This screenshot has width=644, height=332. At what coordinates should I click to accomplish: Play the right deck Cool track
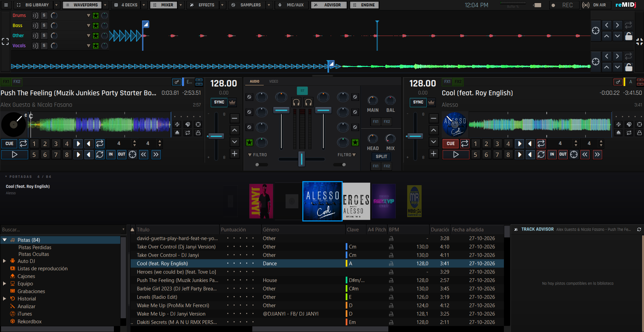tap(456, 155)
